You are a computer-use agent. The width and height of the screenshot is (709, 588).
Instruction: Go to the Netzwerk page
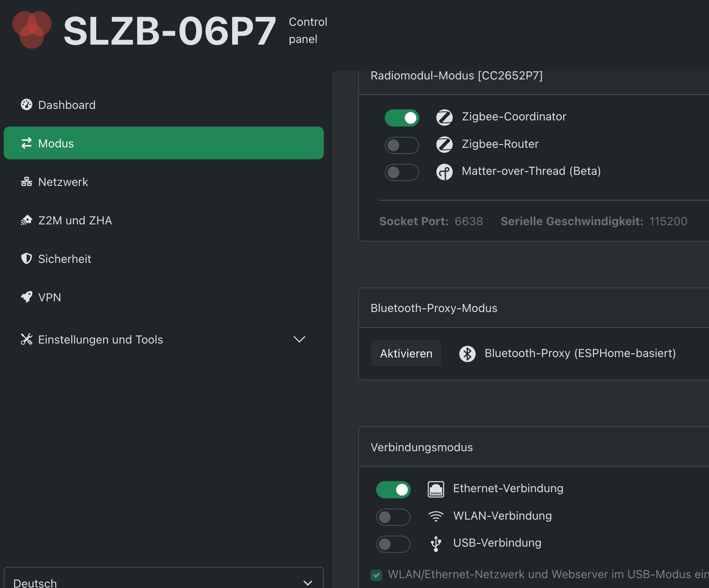[164, 181]
